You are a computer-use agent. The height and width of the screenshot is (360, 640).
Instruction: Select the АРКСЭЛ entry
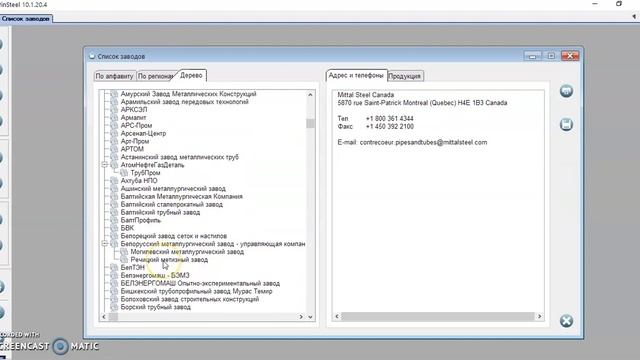134,109
